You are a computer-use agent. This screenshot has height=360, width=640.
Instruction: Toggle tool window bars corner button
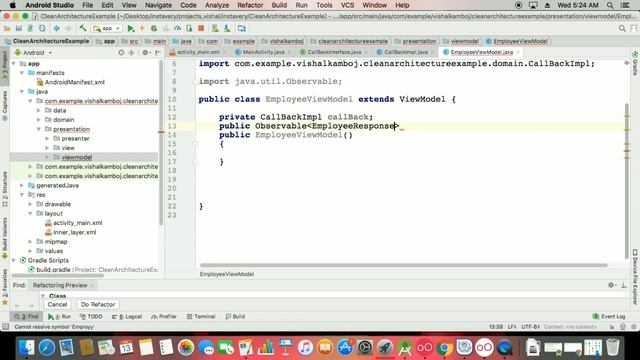(5, 327)
